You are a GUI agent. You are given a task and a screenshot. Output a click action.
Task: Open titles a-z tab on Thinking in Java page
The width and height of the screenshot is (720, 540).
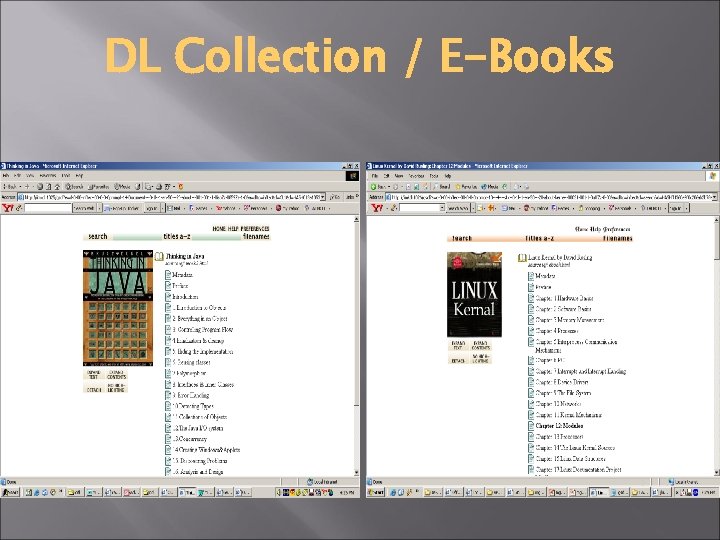pos(177,236)
